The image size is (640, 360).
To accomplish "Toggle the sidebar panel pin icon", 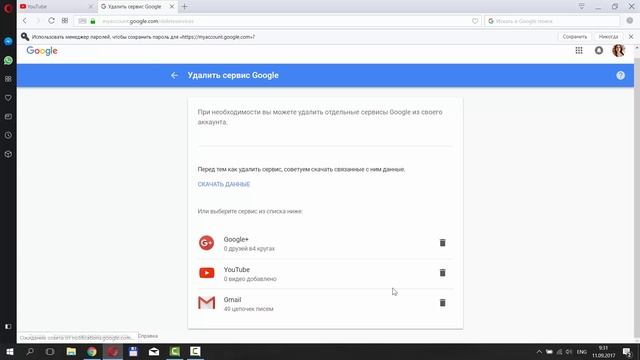I will coord(8,327).
